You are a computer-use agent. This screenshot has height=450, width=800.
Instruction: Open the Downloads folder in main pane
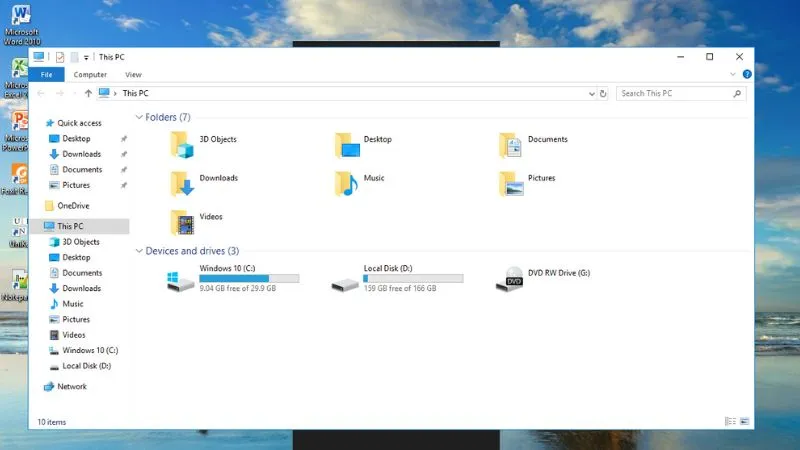[182, 183]
